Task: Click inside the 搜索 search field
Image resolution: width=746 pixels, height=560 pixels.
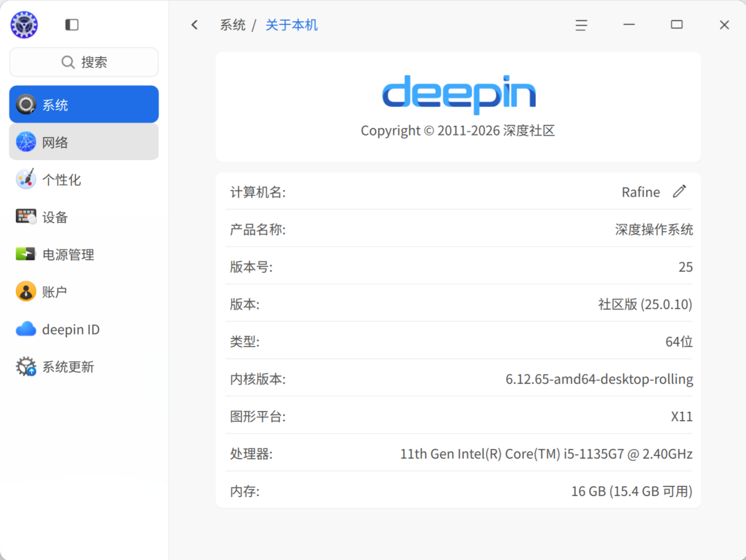Action: pyautogui.click(x=95, y=62)
